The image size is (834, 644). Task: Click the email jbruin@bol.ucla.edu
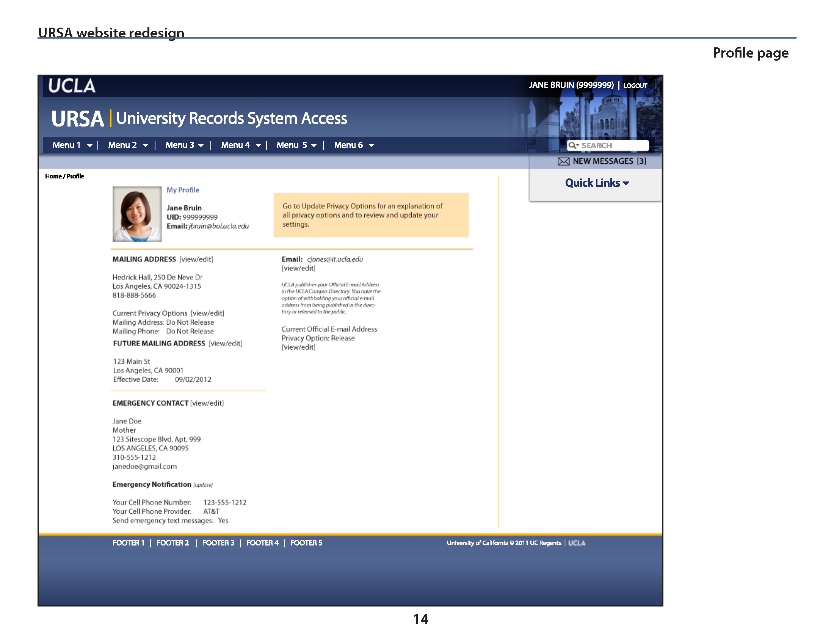218,226
